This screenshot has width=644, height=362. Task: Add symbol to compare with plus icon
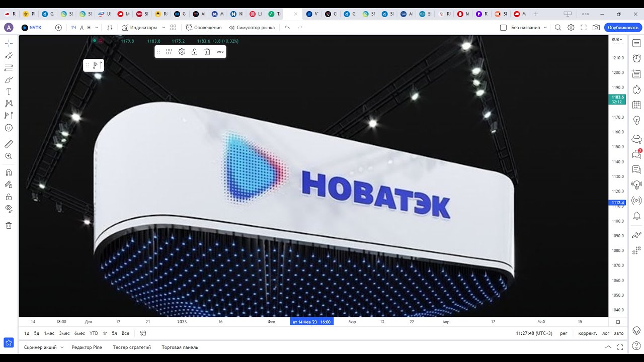click(x=58, y=28)
